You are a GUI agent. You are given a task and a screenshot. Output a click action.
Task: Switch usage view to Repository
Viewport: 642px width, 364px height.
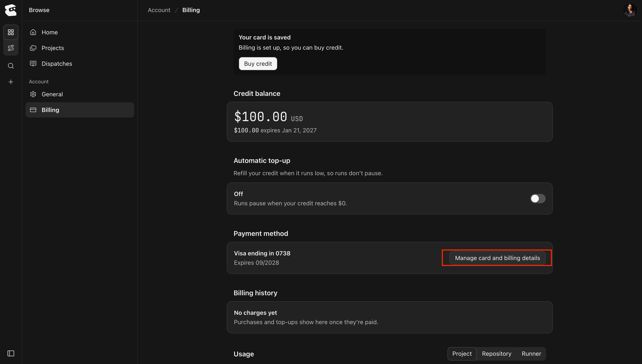pyautogui.click(x=496, y=353)
